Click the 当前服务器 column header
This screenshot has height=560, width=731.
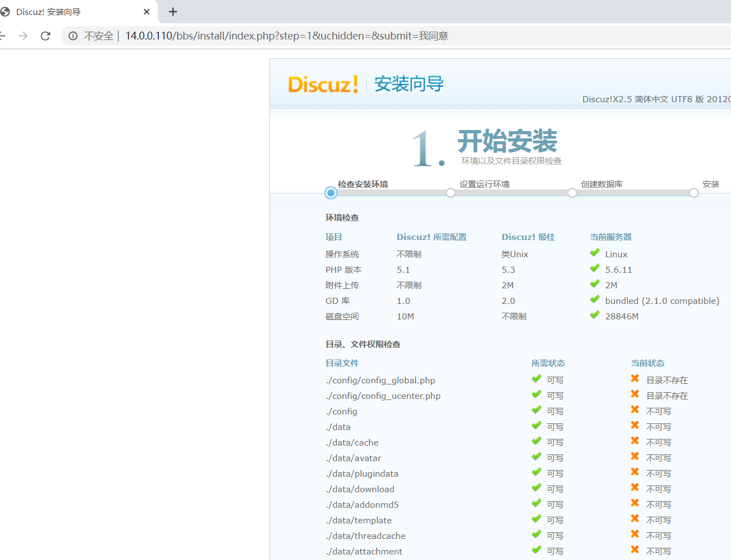tap(611, 237)
